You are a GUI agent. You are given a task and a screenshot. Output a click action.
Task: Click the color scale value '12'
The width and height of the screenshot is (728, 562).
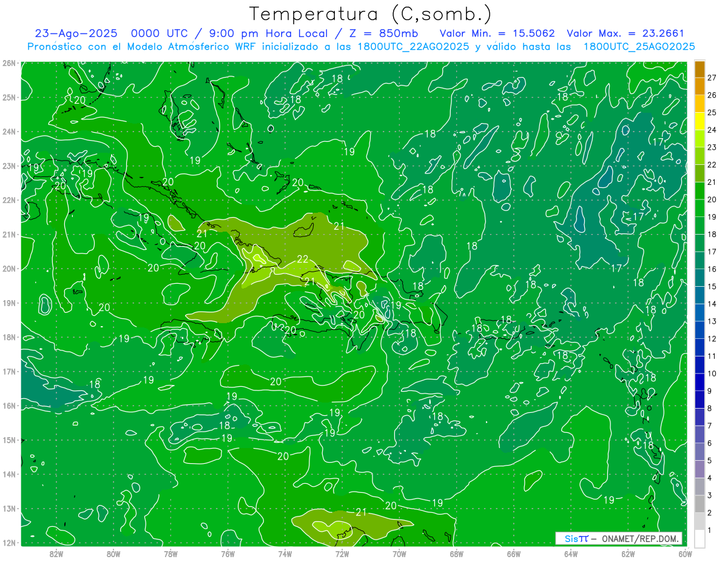click(712, 339)
